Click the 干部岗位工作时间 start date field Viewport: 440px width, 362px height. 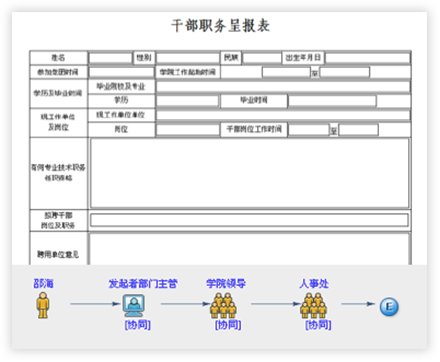309,129
